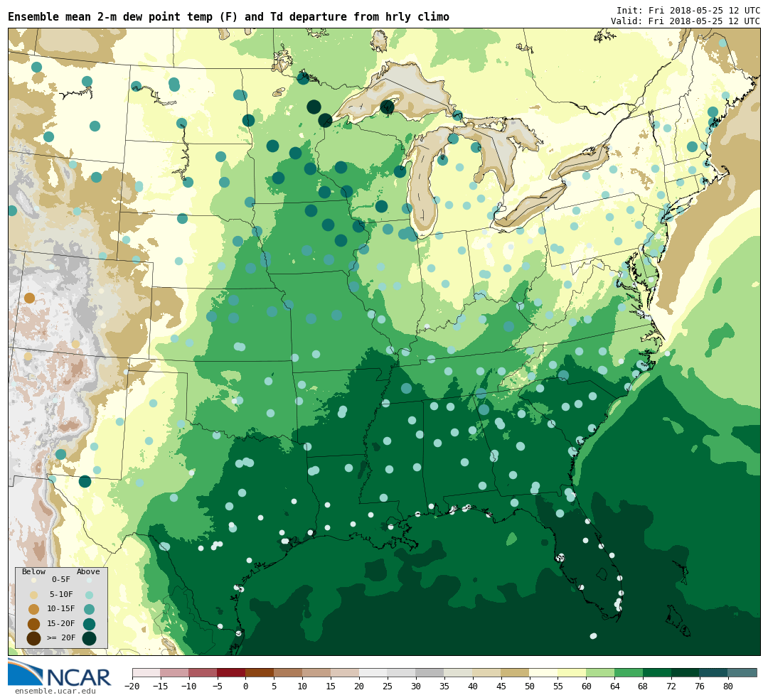The width and height of the screenshot is (768, 700).
Task: Select the Below 10-15F legend circle
Action: pos(33,610)
